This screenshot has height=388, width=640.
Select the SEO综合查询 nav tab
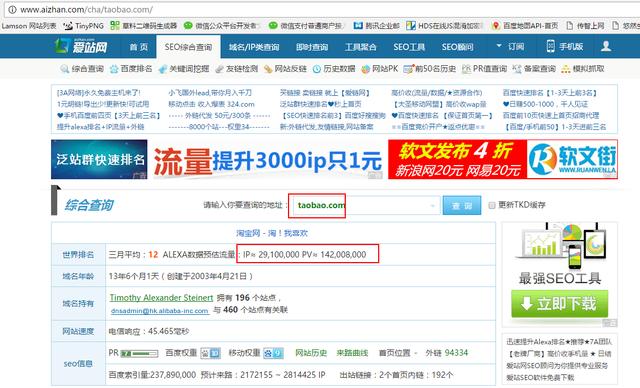coord(188,47)
